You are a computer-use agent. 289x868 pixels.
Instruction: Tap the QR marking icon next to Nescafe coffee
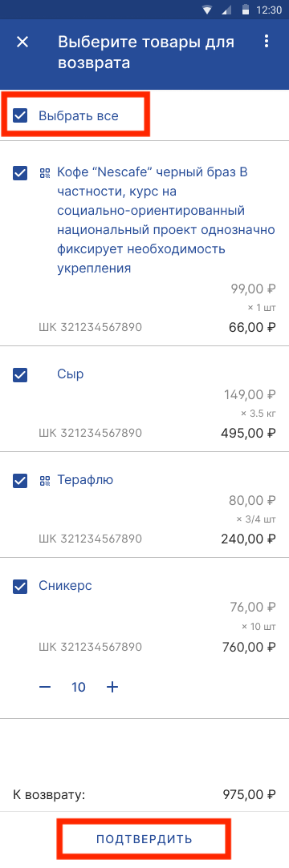[x=45, y=173]
